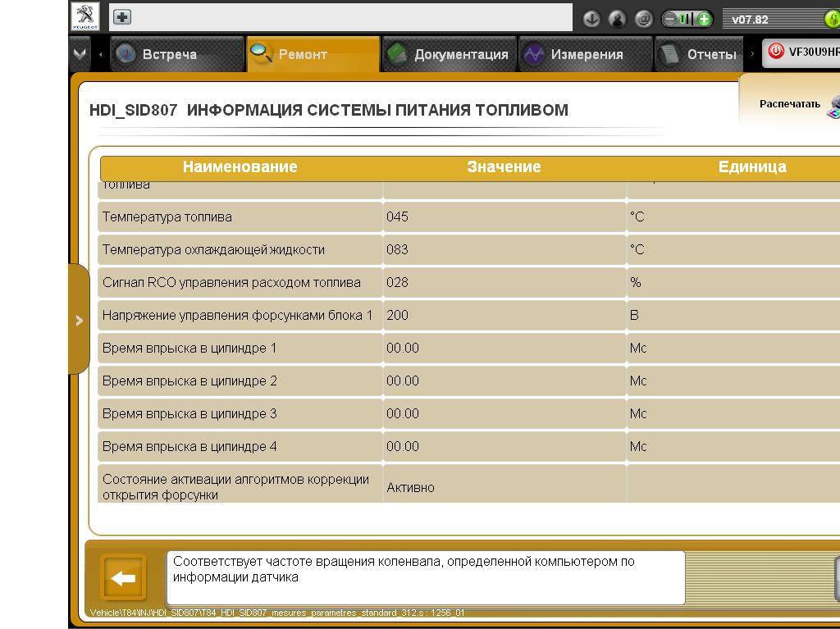
Task: Click the Peugeot logo icon
Action: coord(85,17)
